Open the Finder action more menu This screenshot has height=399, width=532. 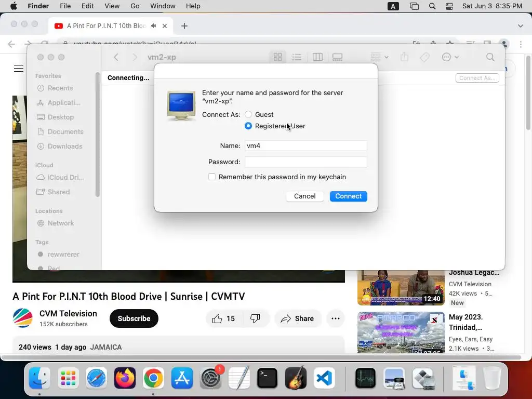point(450,57)
